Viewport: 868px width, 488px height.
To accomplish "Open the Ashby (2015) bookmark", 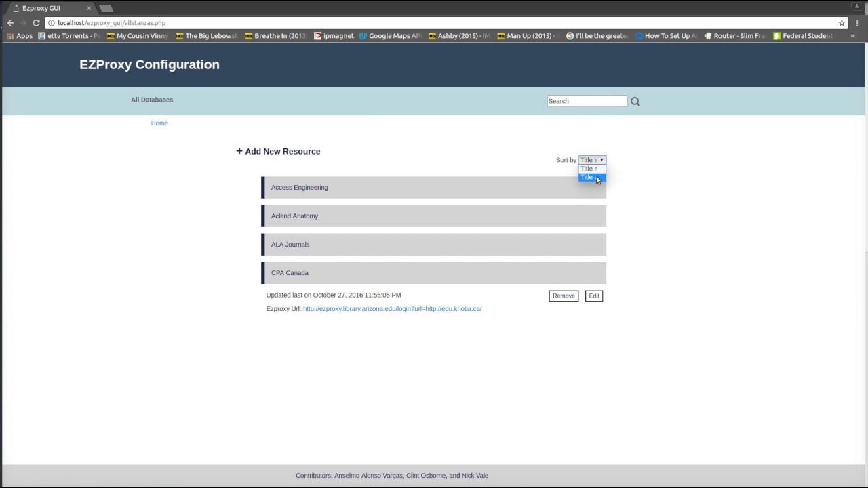I will [x=459, y=36].
